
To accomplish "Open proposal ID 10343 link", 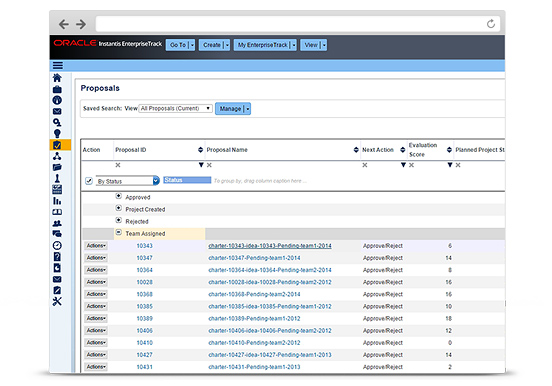I will click(145, 246).
